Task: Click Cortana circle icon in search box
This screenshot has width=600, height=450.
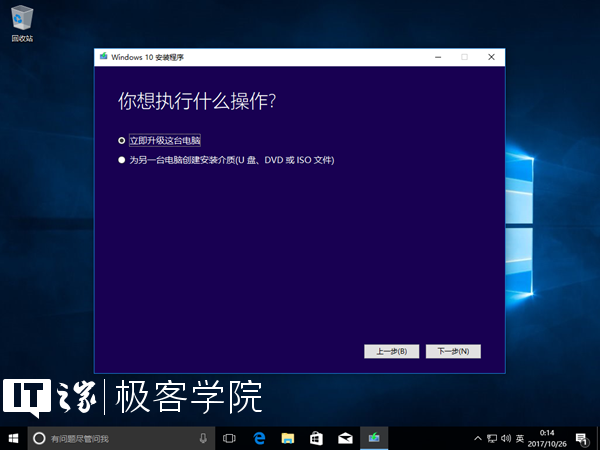Action: [x=39, y=438]
